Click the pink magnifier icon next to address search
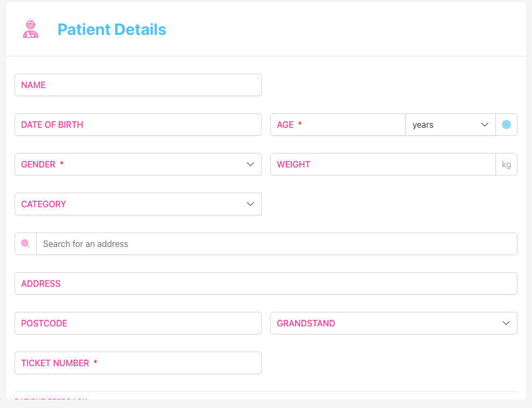 (25, 243)
